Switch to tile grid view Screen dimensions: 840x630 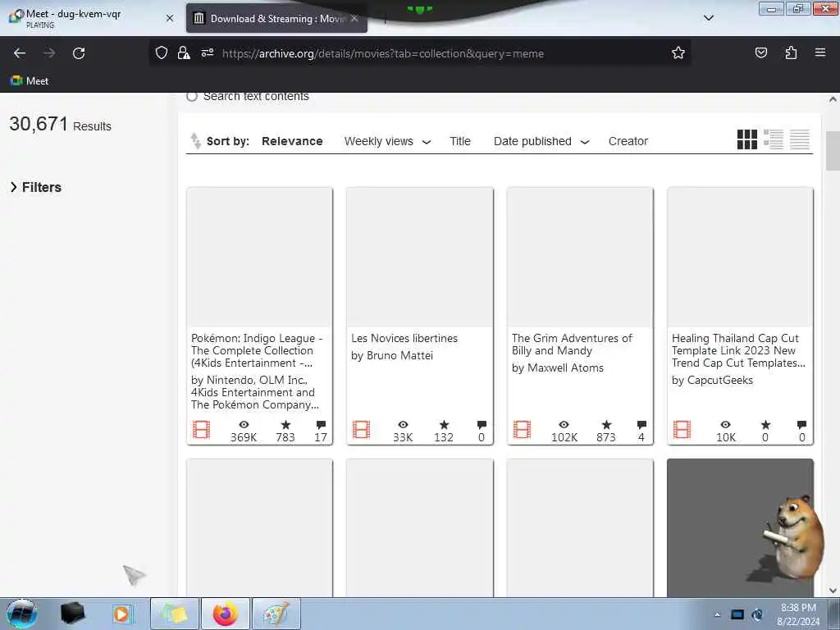(746, 139)
